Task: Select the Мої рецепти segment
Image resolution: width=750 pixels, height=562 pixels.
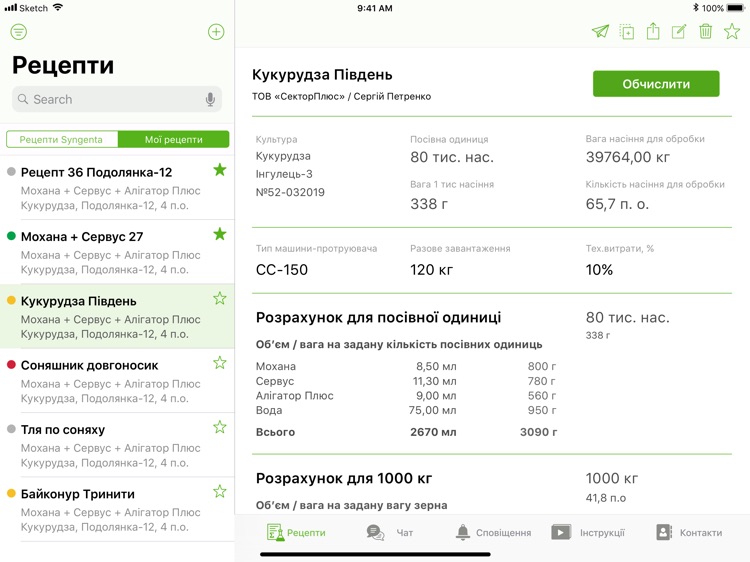Action: click(x=173, y=140)
